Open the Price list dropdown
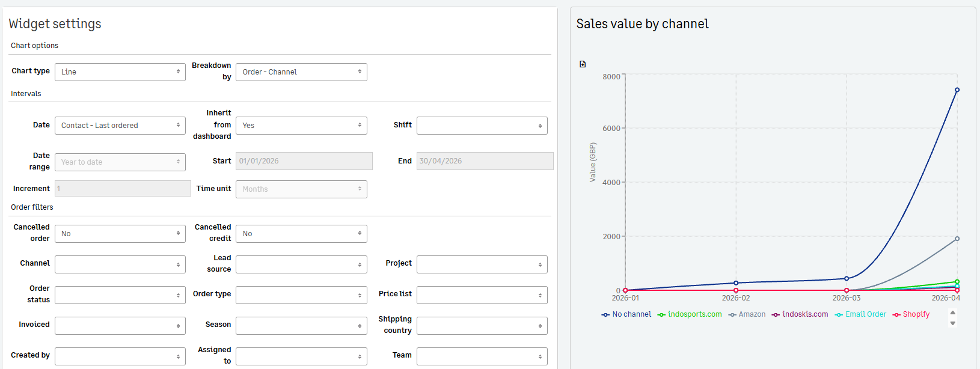 click(482, 295)
